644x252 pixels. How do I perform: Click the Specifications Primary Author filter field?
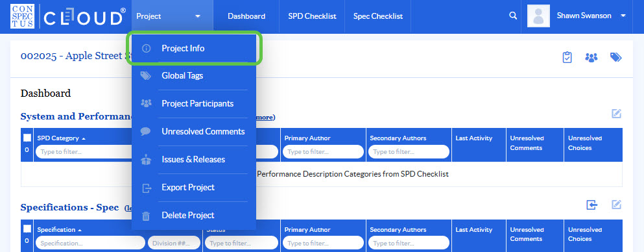323,243
